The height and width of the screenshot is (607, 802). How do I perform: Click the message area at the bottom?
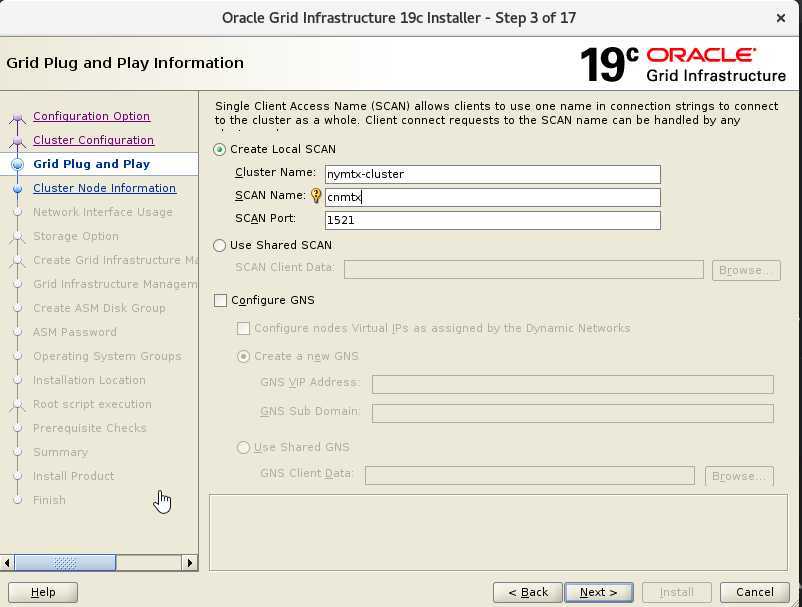pyautogui.click(x=498, y=532)
